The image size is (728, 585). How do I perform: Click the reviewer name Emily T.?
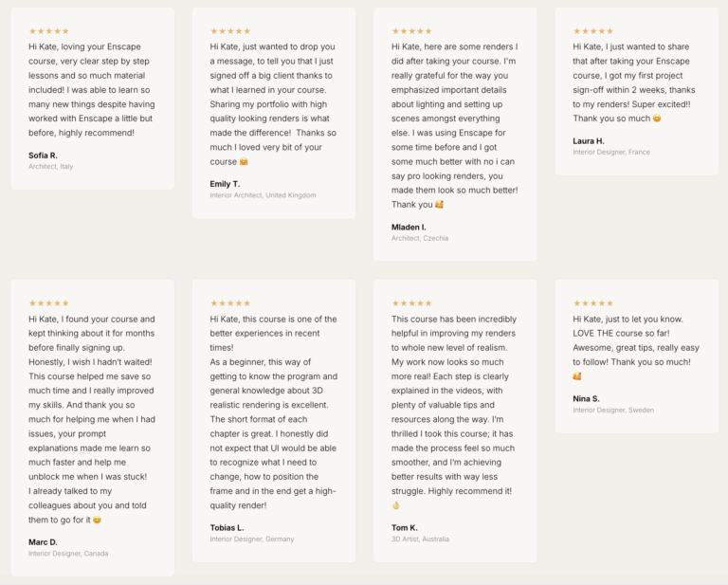tap(225, 184)
